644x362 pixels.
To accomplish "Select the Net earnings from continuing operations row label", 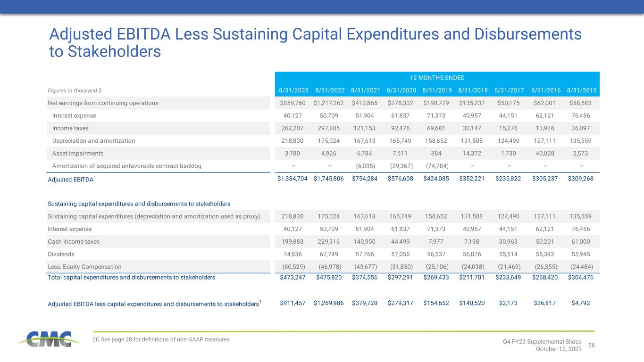I will point(103,103).
